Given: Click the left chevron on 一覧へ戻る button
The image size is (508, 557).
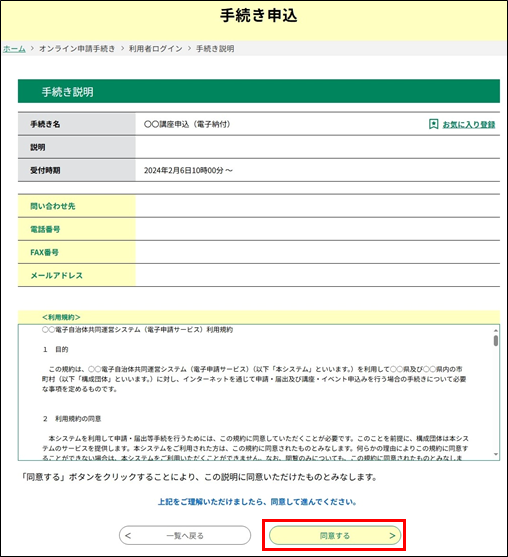Looking at the screenshot, I should pyautogui.click(x=128, y=535).
